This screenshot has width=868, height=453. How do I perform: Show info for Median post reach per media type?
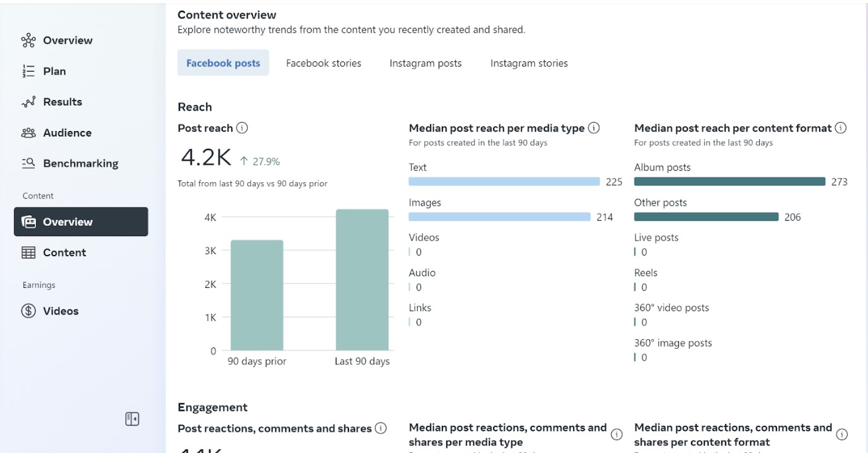coord(594,127)
